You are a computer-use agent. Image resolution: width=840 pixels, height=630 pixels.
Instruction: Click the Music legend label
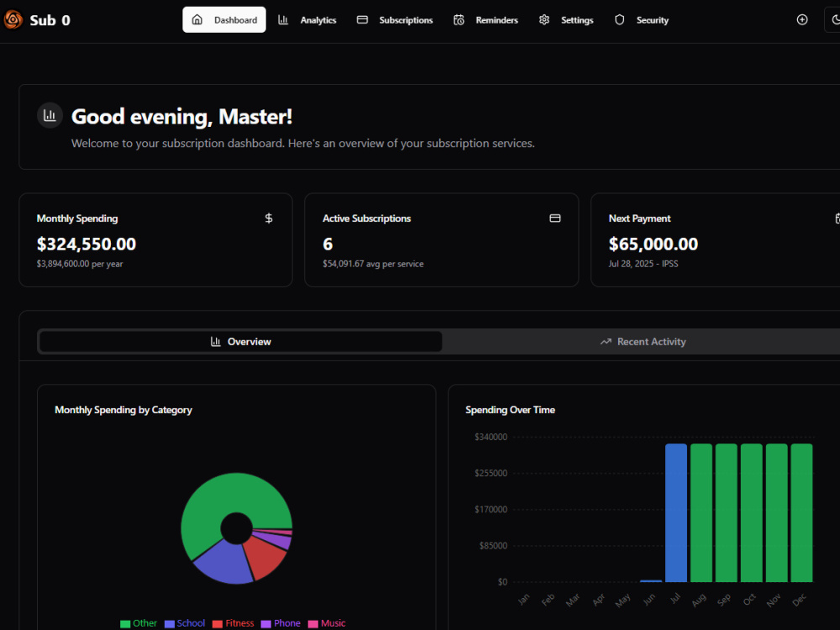click(x=333, y=623)
